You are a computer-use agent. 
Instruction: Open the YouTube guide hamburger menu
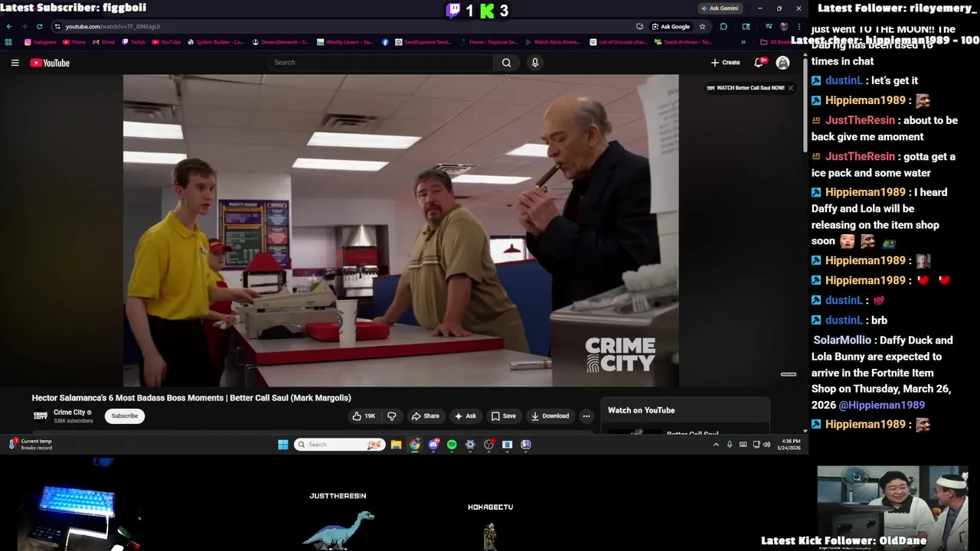point(15,63)
